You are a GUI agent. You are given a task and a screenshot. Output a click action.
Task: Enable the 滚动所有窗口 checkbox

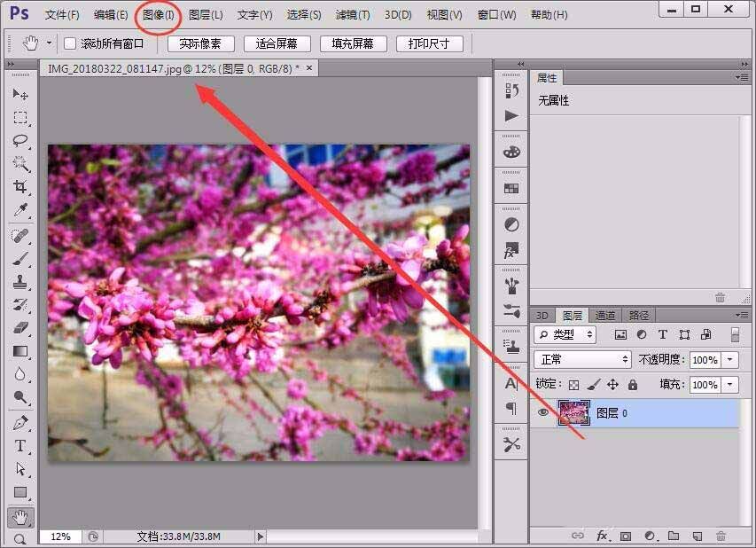70,43
